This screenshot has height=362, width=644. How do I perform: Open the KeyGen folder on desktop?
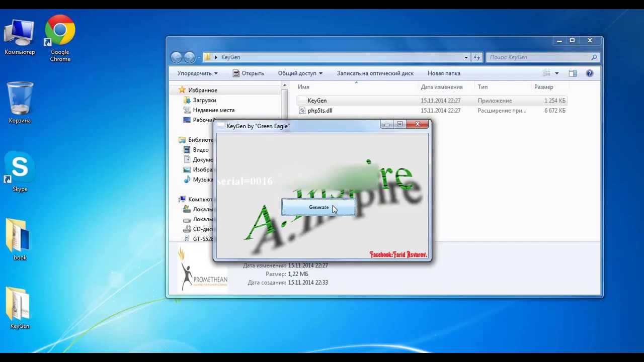click(x=20, y=308)
